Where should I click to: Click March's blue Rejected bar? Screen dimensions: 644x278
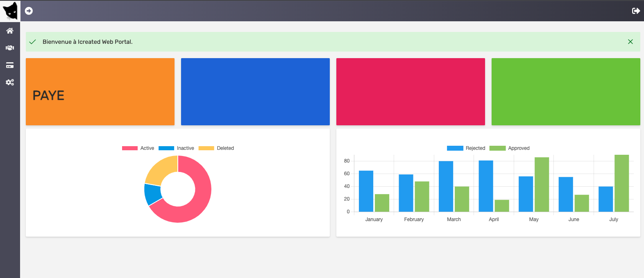(x=446, y=186)
